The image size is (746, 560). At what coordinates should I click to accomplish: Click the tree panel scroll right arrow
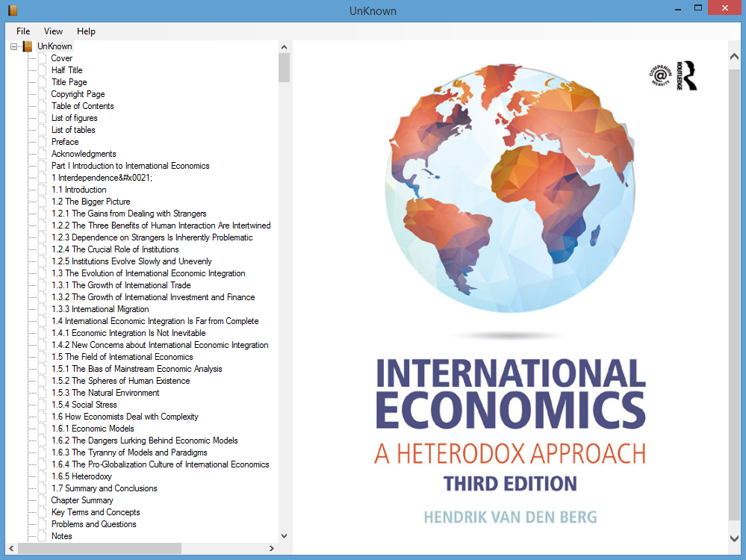[x=272, y=548]
